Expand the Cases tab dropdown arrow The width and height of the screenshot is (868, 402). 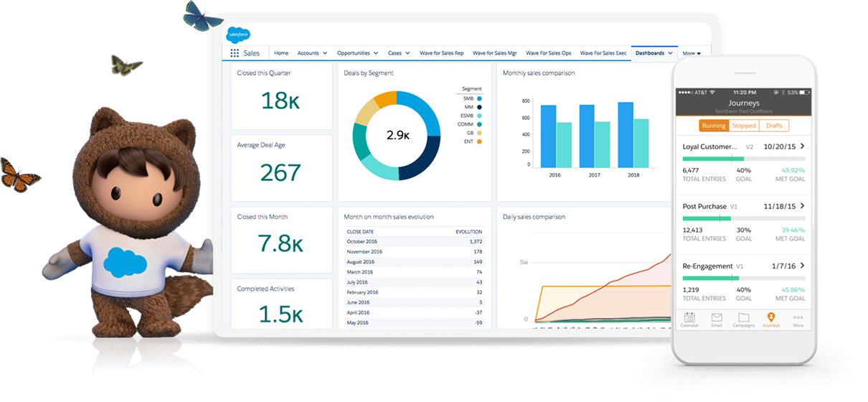tap(407, 53)
